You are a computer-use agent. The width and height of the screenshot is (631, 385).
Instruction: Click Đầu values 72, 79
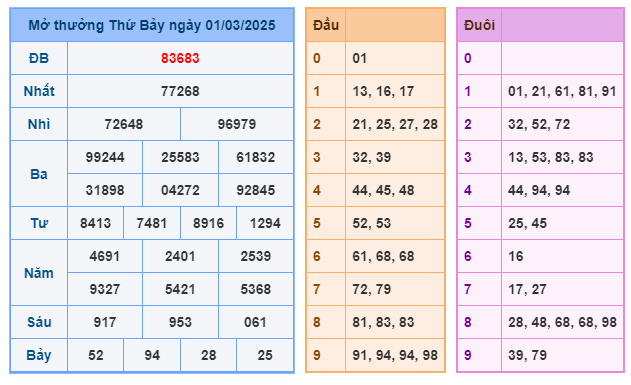(x=371, y=289)
